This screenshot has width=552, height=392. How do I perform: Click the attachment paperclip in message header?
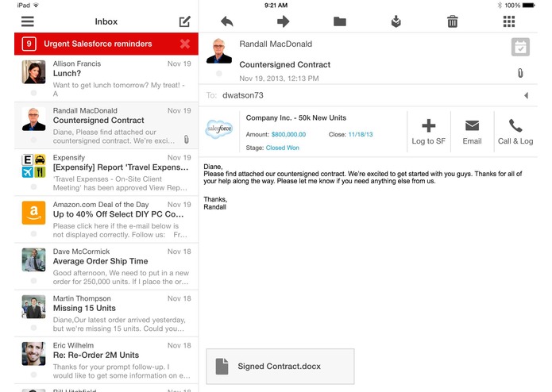(x=520, y=73)
